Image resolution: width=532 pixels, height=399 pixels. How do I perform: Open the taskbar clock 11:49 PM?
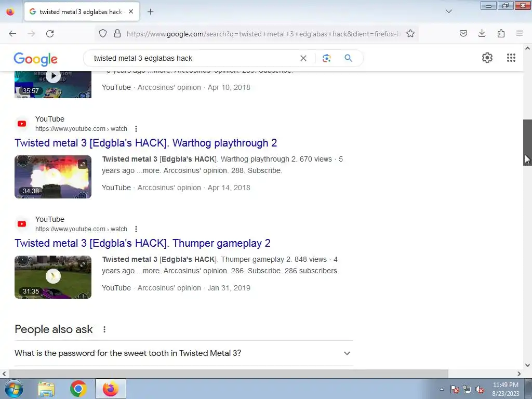(506, 389)
